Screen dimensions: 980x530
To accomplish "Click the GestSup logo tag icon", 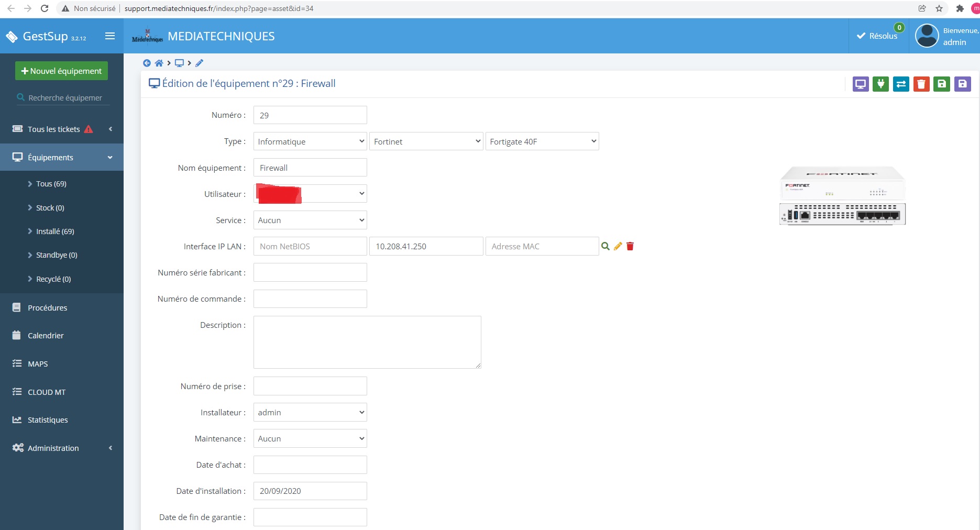I will click(12, 37).
